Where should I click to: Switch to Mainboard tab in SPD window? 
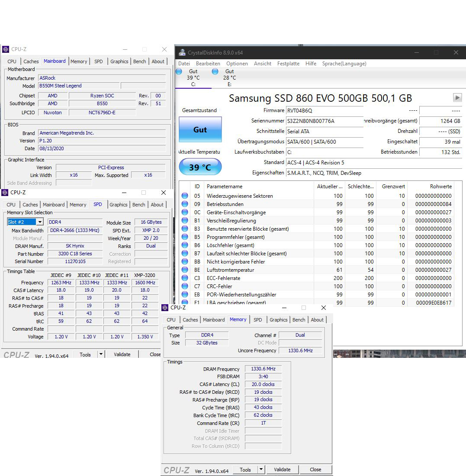(x=54, y=205)
